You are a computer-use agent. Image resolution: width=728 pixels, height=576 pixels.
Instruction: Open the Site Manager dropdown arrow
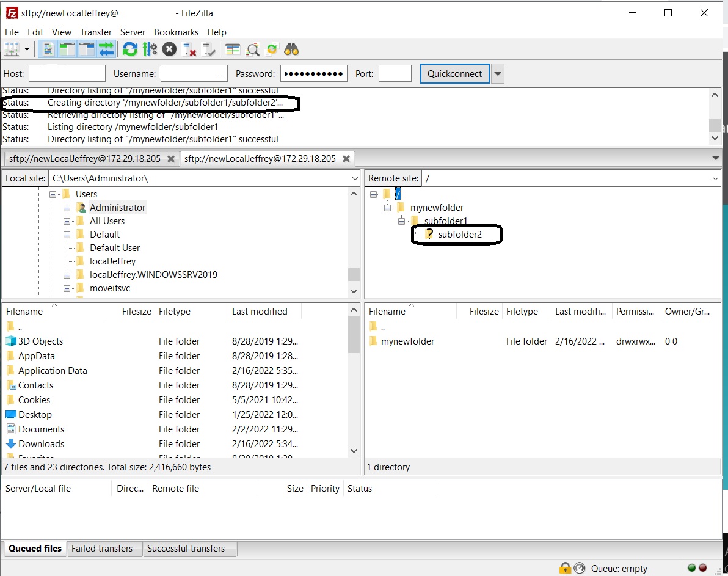click(27, 49)
